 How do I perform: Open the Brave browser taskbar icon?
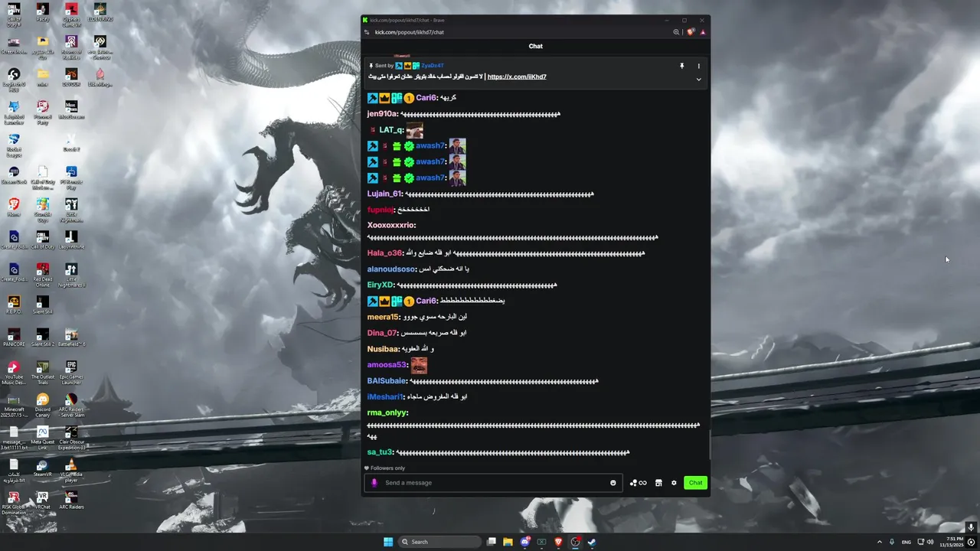tap(558, 542)
